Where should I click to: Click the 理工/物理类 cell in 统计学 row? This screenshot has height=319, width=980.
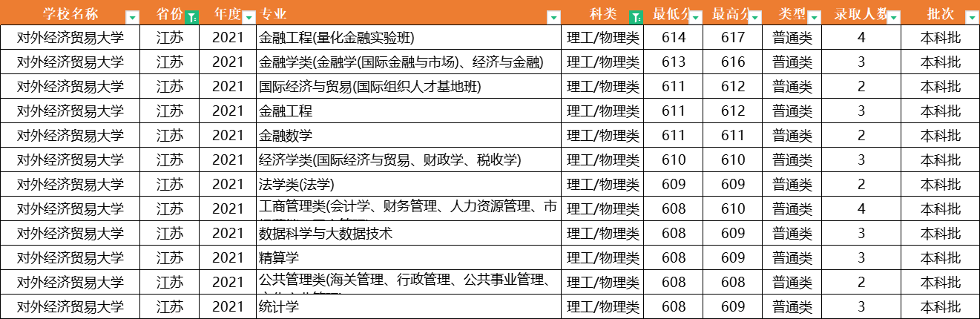point(602,306)
